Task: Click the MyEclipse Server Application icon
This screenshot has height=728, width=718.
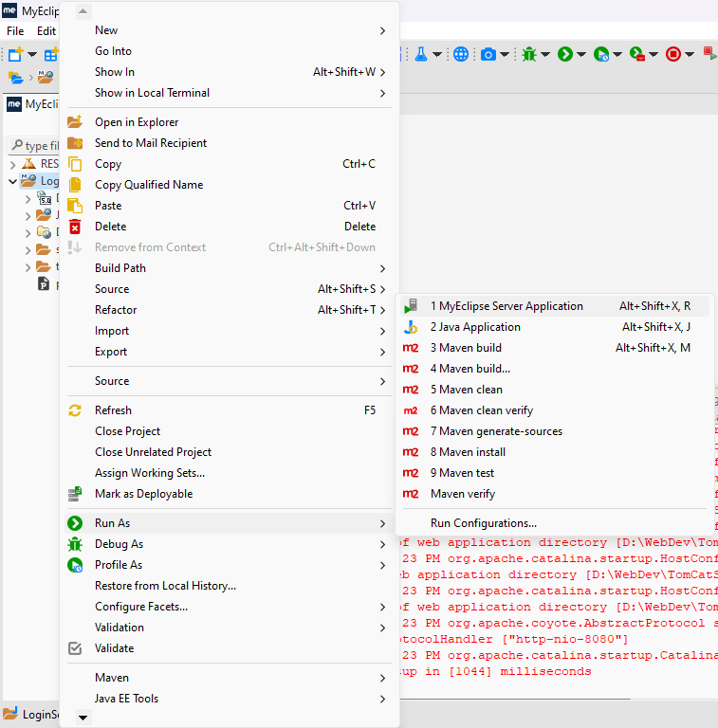Action: 411,306
